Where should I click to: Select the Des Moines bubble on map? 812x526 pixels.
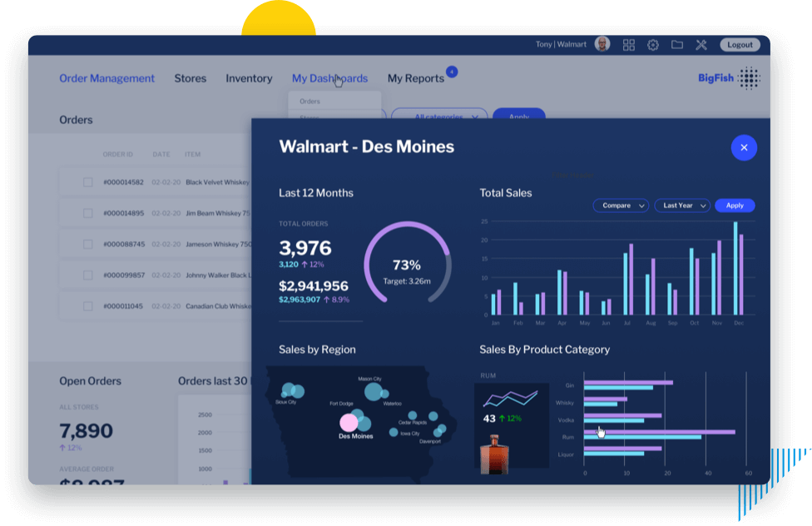coord(349,423)
